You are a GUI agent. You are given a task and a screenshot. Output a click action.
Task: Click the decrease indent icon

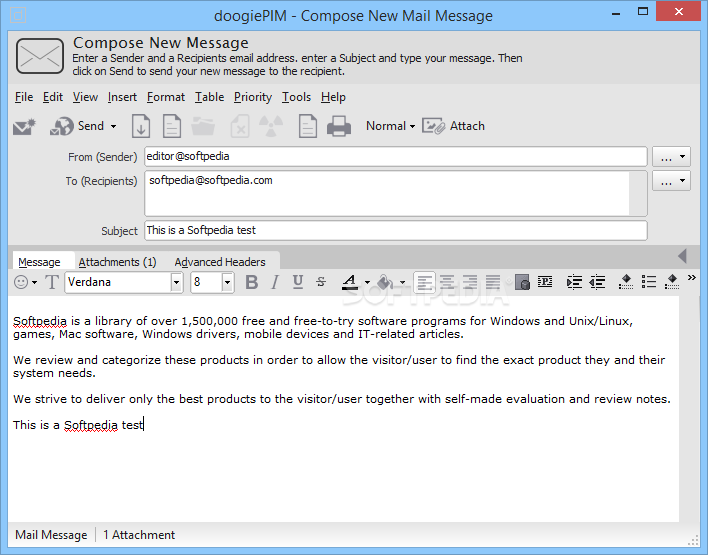tap(597, 282)
